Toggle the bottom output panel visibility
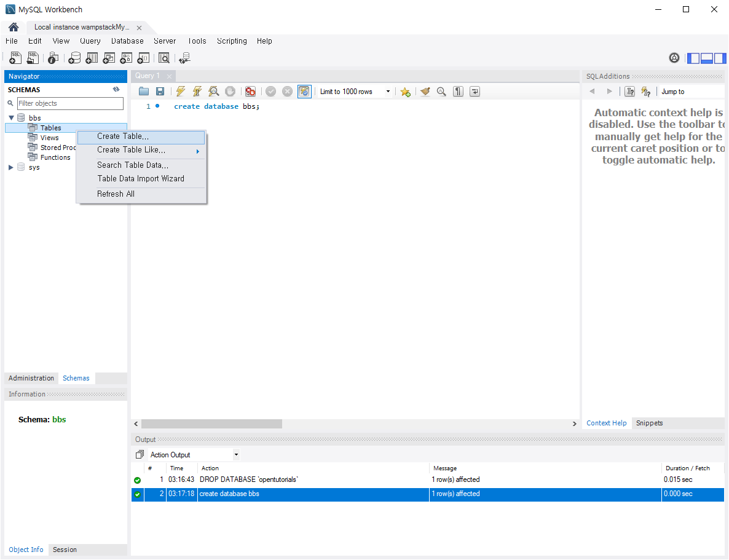729x560 pixels. tap(707, 58)
